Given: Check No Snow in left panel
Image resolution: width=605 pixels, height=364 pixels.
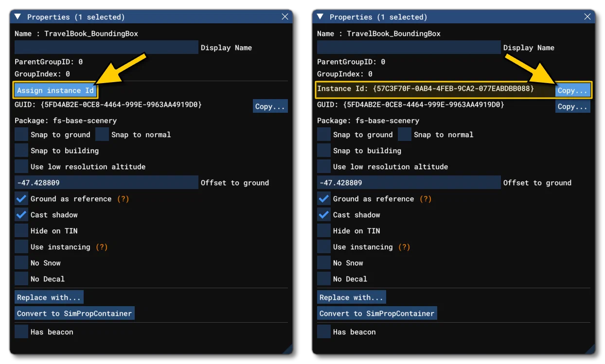Looking at the screenshot, I should (x=21, y=263).
